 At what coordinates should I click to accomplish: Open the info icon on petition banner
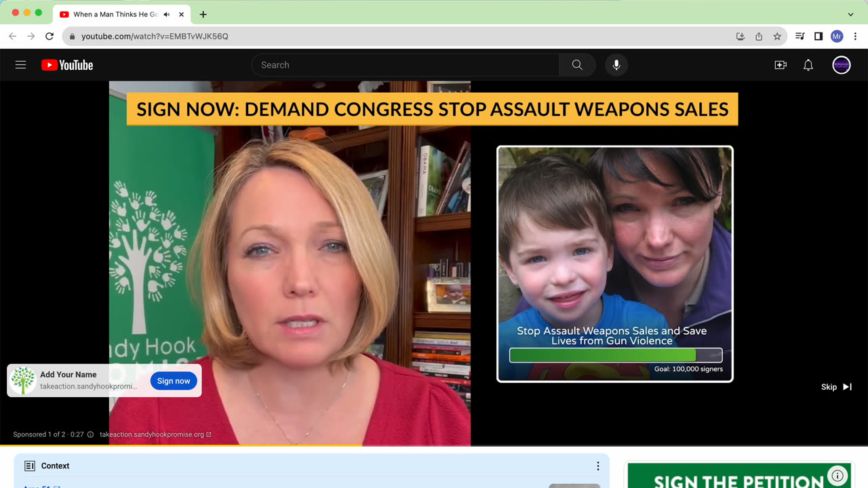pos(837,475)
